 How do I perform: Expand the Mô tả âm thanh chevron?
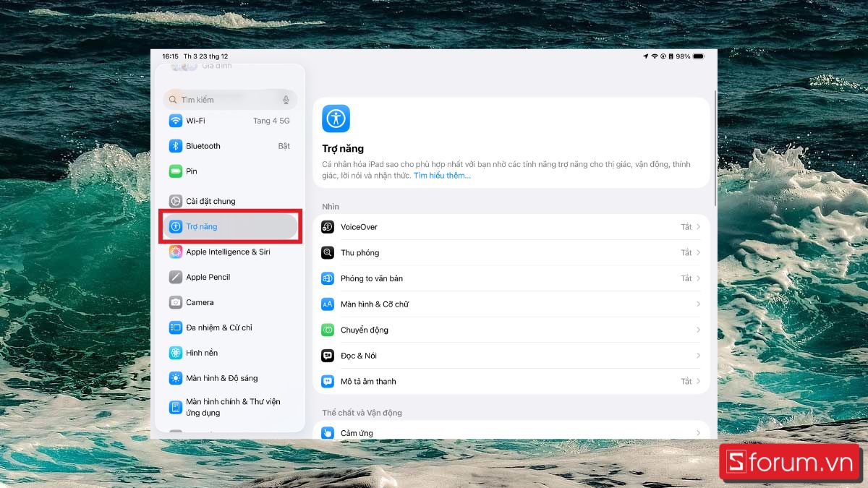[x=699, y=381]
